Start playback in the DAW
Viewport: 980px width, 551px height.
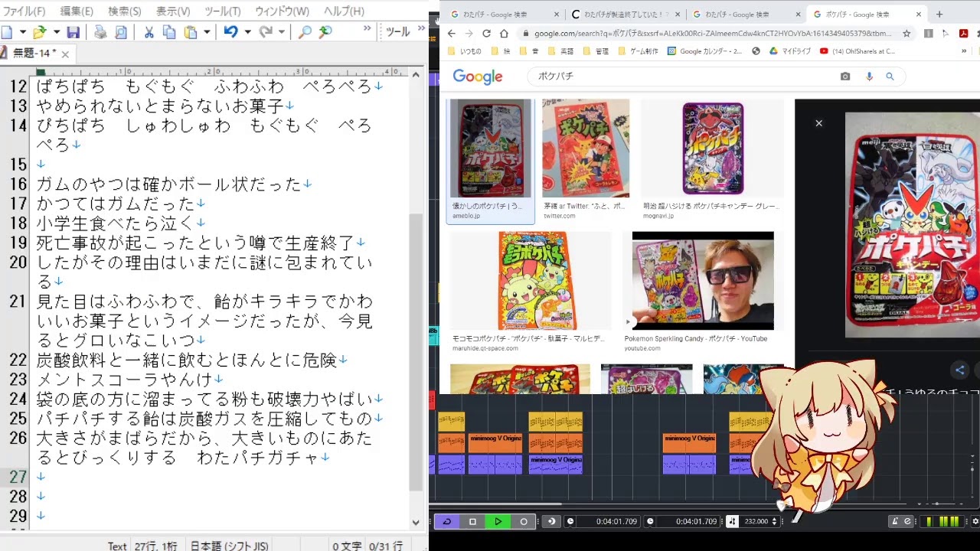click(498, 521)
